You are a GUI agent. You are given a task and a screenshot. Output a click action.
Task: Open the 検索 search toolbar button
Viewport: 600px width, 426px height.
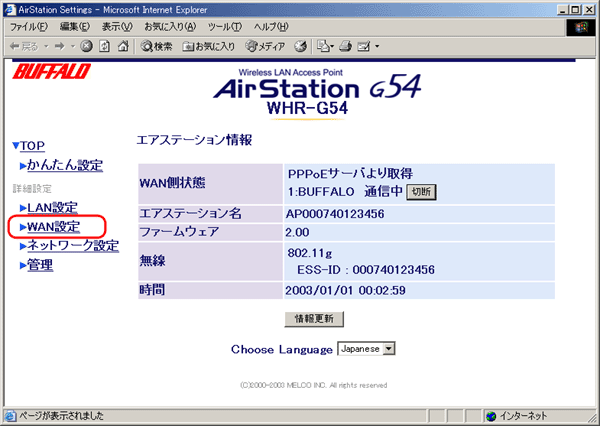158,46
